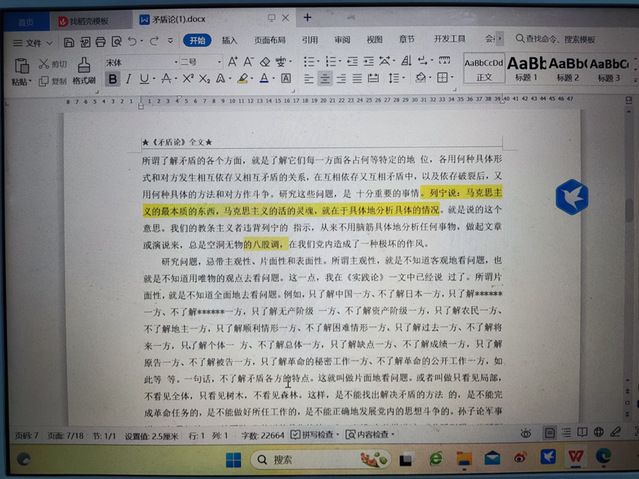This screenshot has height=479, width=639.
Task: Apply the 标题 1 heading style
Action: [525, 68]
